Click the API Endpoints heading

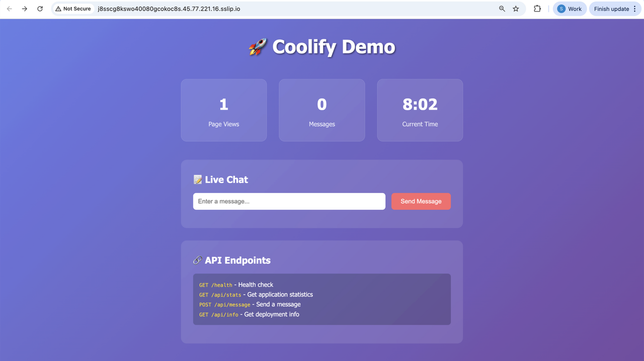click(x=237, y=260)
